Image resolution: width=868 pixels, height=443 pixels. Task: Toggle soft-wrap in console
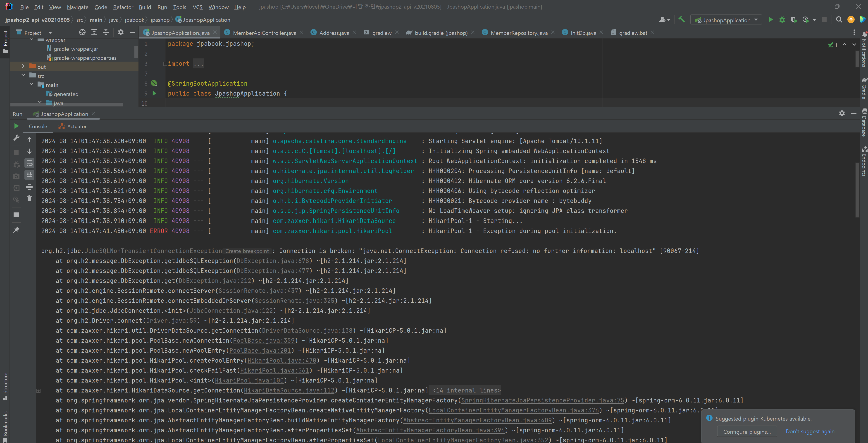[29, 163]
